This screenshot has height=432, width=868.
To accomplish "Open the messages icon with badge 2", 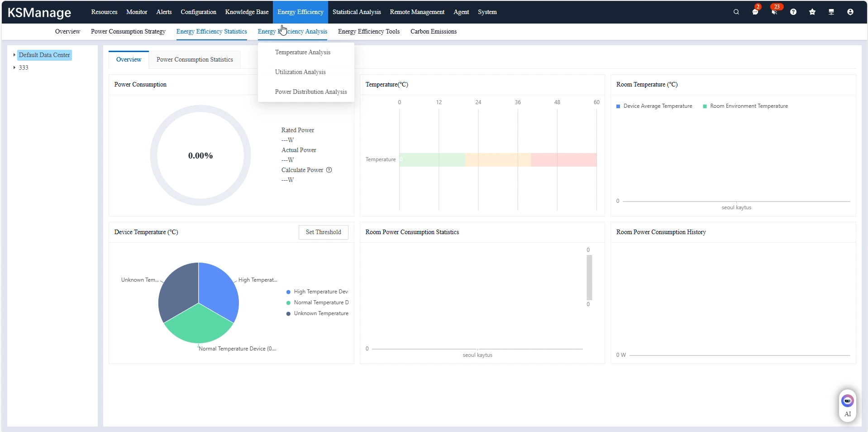I will pyautogui.click(x=755, y=12).
